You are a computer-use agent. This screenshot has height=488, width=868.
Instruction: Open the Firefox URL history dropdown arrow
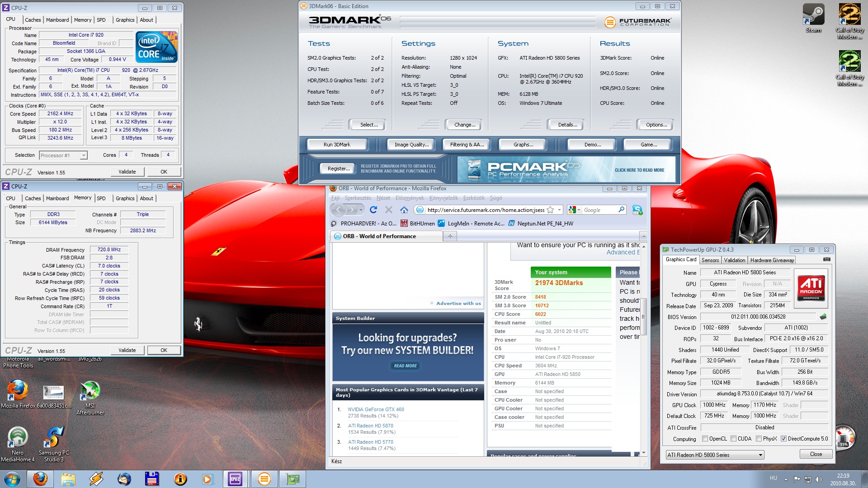click(x=559, y=210)
